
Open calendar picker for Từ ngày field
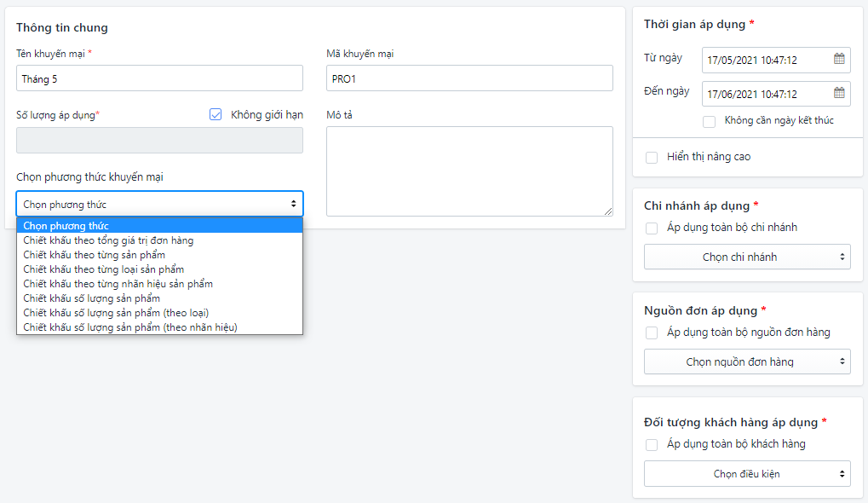(x=839, y=60)
